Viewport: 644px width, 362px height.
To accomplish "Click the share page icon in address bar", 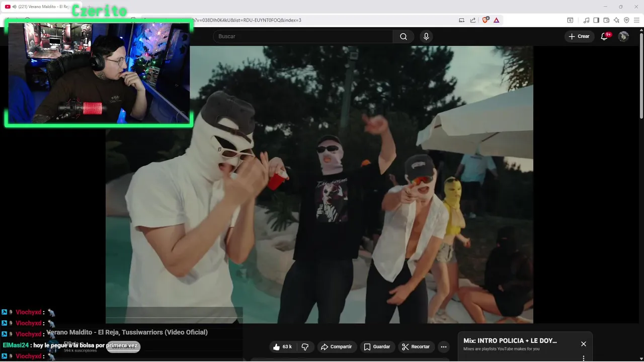I will [473, 20].
